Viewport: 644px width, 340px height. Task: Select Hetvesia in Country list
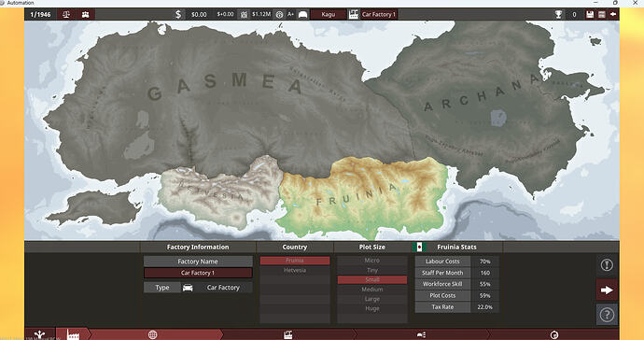pos(295,270)
